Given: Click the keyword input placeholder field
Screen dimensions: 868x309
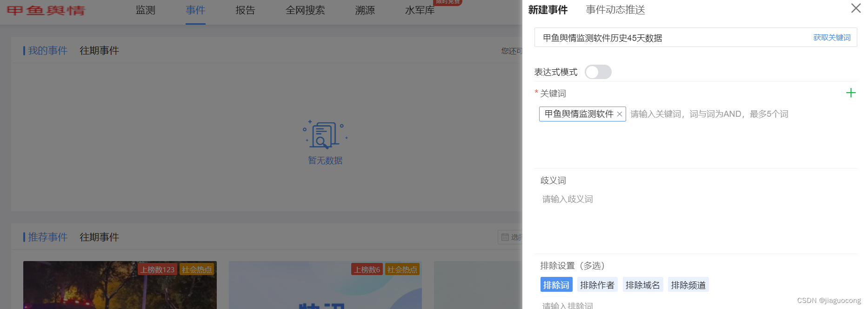Looking at the screenshot, I should click(x=709, y=114).
